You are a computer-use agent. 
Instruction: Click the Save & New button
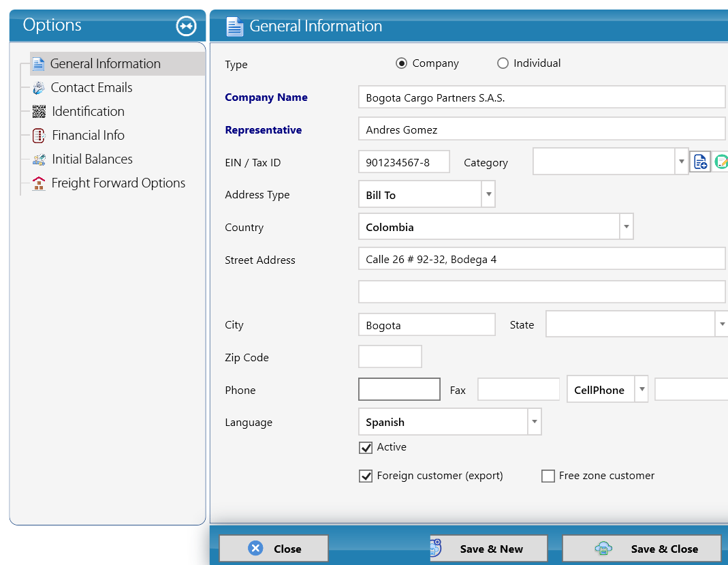point(488,549)
